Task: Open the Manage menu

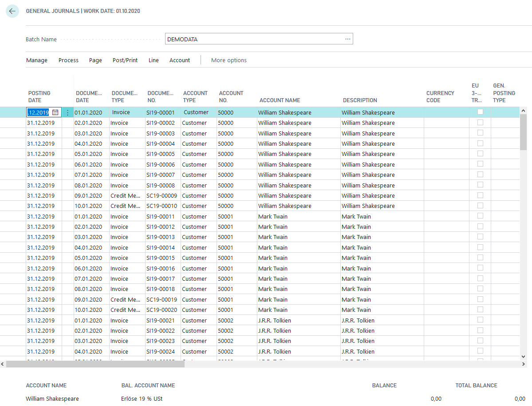Action: (37, 60)
